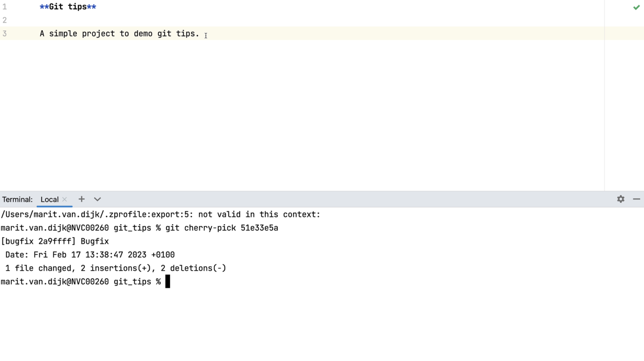Click the green inspections checkmark icon

pyautogui.click(x=636, y=7)
